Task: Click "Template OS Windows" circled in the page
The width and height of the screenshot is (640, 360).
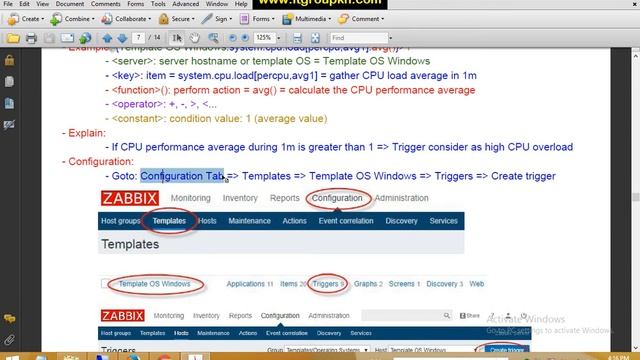Action: click(154, 284)
